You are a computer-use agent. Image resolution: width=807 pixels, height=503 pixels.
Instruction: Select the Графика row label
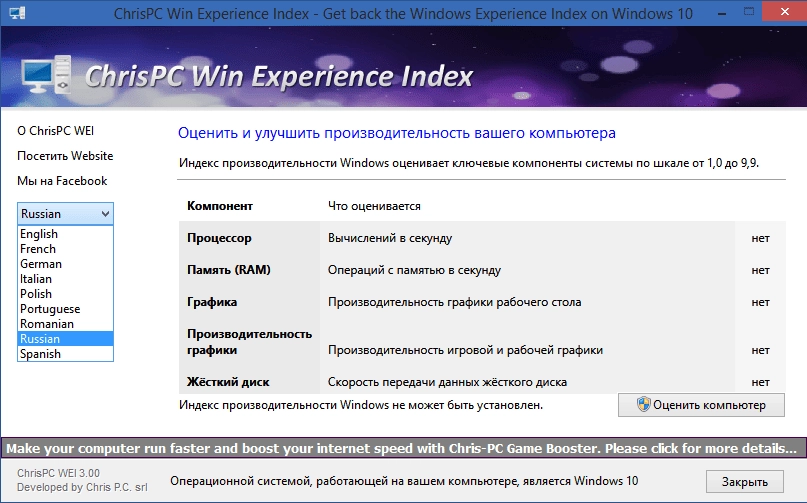[x=212, y=302]
